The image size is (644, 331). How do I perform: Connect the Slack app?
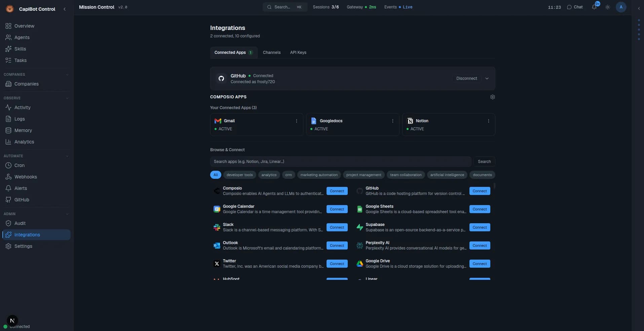pyautogui.click(x=337, y=227)
